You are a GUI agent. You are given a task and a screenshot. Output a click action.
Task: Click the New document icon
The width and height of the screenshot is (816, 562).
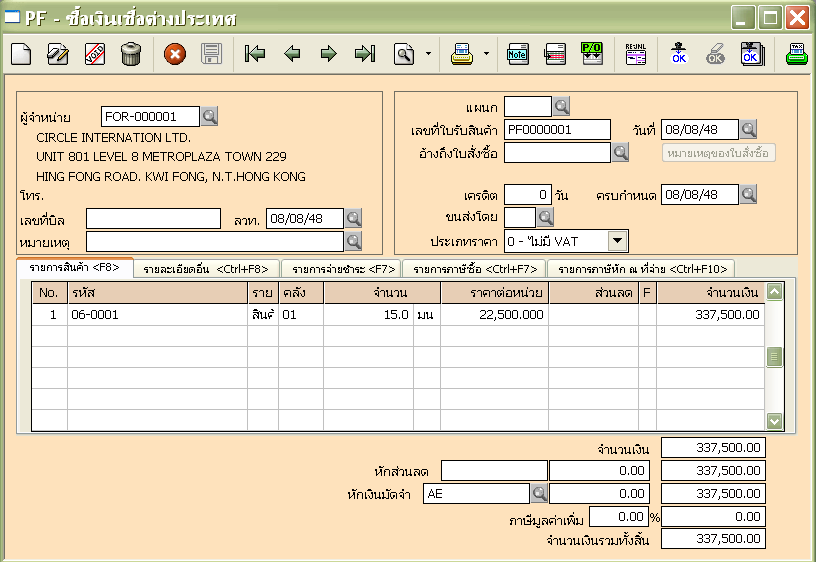(21, 54)
